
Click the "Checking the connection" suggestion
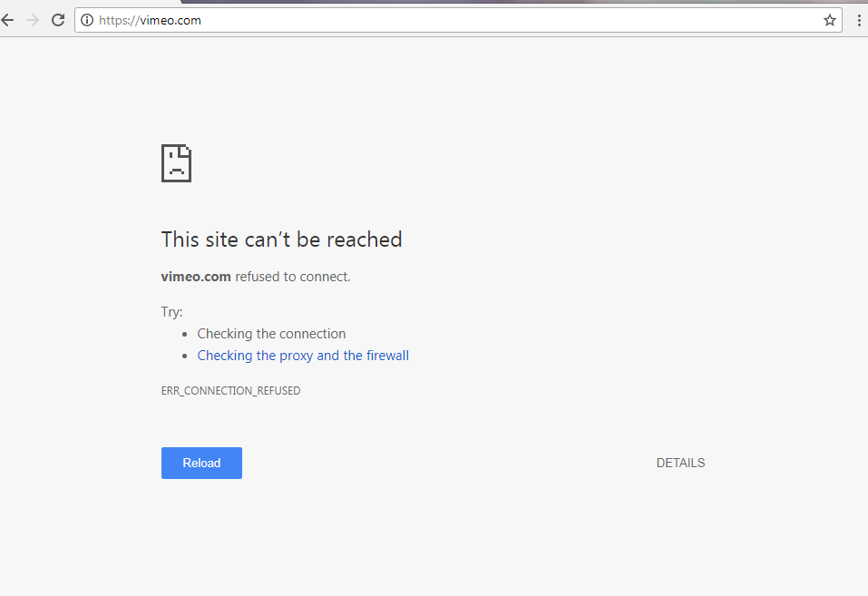pyautogui.click(x=271, y=334)
